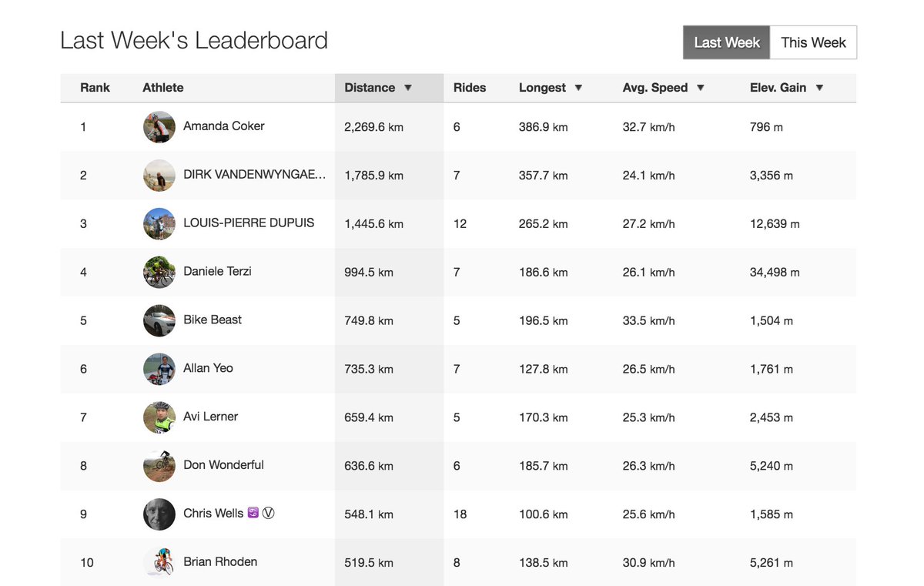Click Avi Lerner's profile picture
The image size is (924, 586).
point(159,417)
